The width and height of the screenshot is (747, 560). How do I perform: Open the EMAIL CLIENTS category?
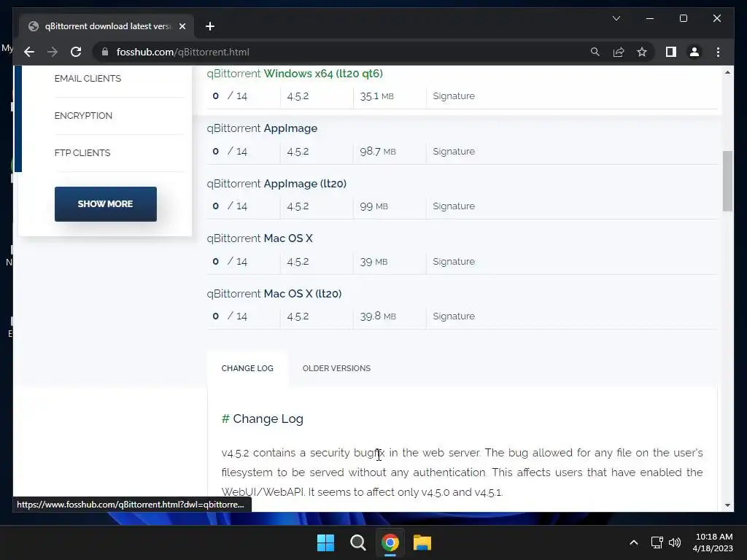pyautogui.click(x=88, y=79)
